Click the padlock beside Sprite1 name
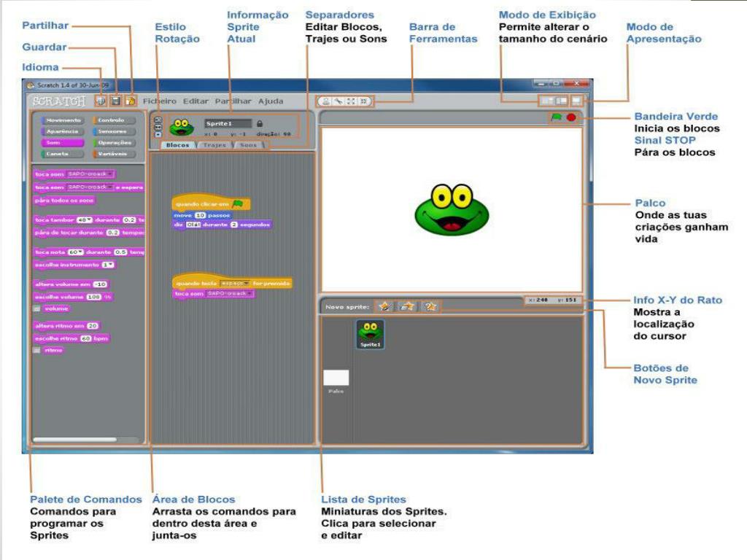Image resolution: width=747 pixels, height=560 pixels. 260,123
